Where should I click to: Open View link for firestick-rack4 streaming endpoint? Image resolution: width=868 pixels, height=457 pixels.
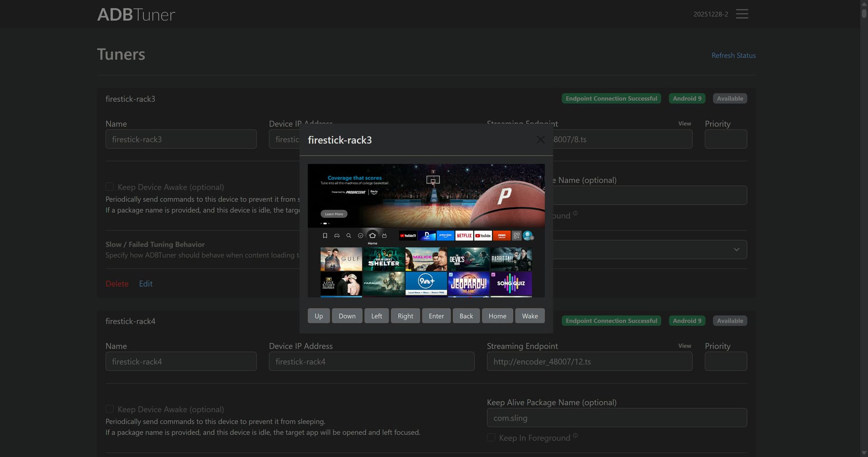pos(684,346)
